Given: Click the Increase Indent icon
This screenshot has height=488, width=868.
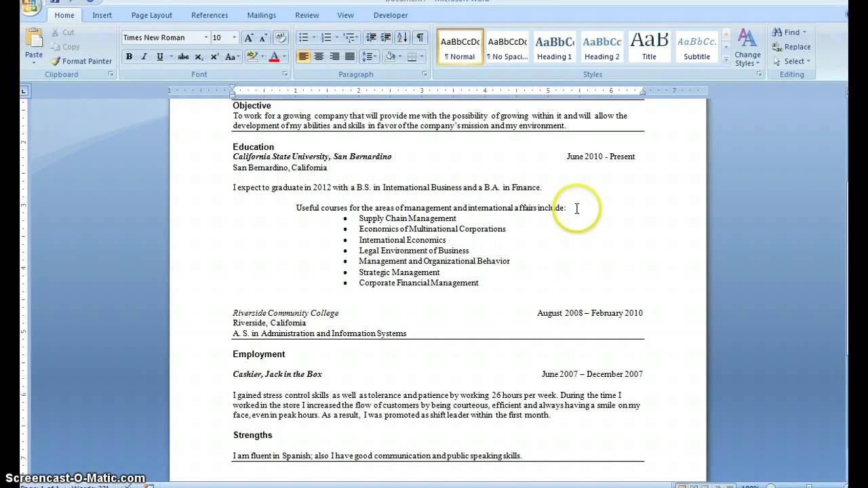Looking at the screenshot, I should 386,38.
